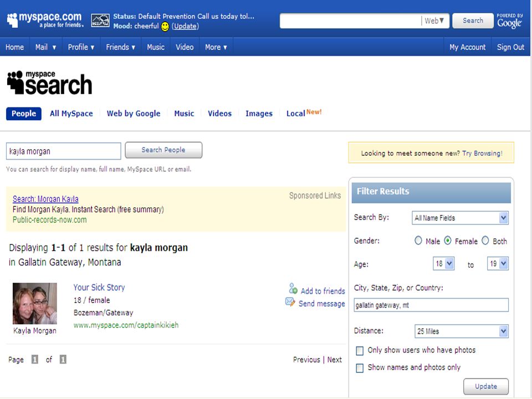Click the cheerful smiley mood icon

(x=165, y=27)
